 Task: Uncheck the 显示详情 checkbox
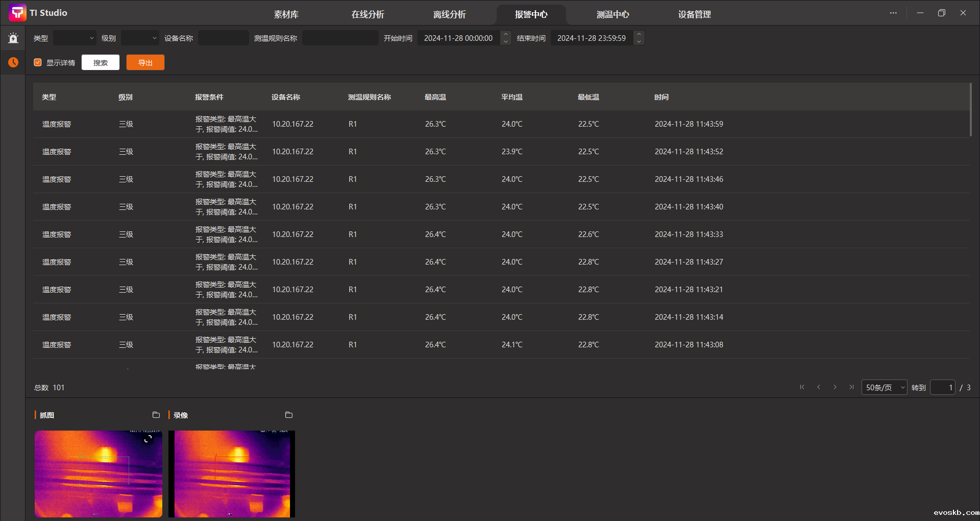[38, 62]
